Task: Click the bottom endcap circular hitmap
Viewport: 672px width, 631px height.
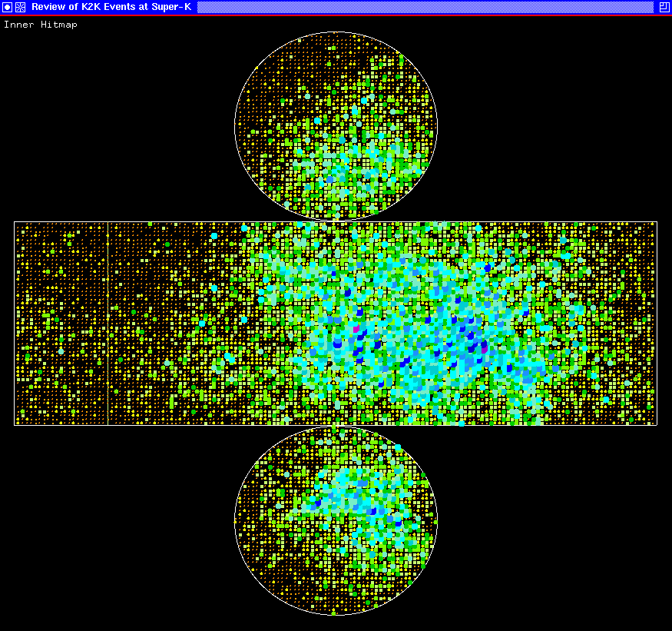Action: pos(336,521)
